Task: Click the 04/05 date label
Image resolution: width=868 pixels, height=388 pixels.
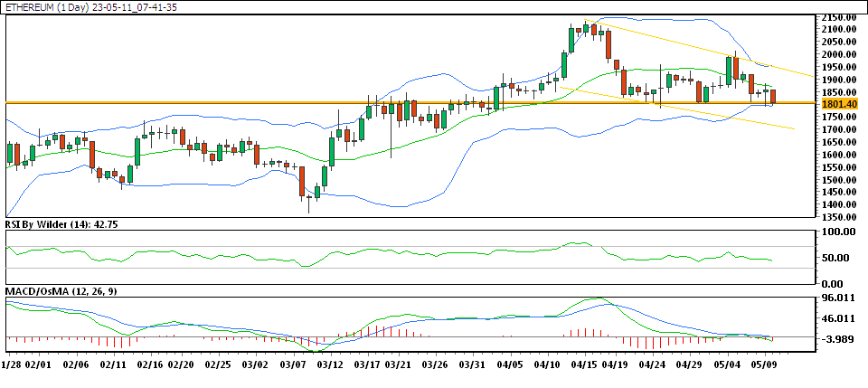Action: [x=510, y=365]
